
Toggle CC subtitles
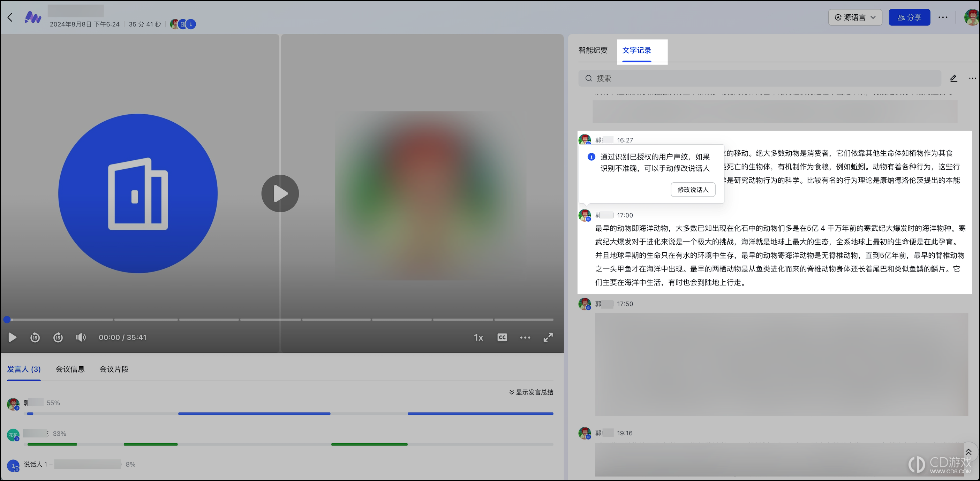point(502,337)
